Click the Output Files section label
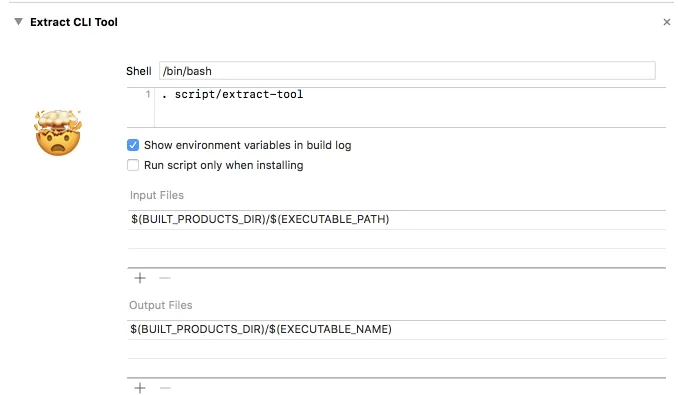This screenshot has height=395, width=678. 160,305
